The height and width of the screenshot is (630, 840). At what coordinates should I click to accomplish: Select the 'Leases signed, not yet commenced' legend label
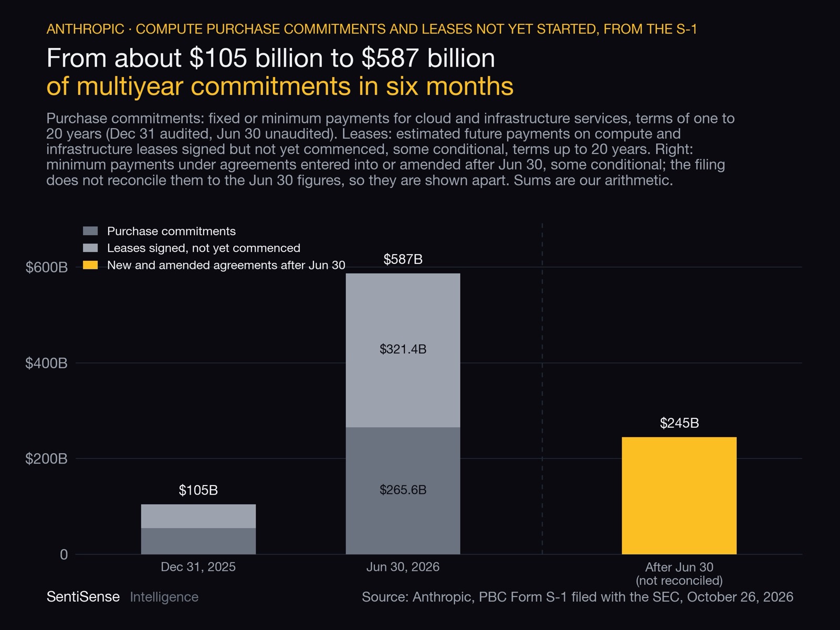204,248
